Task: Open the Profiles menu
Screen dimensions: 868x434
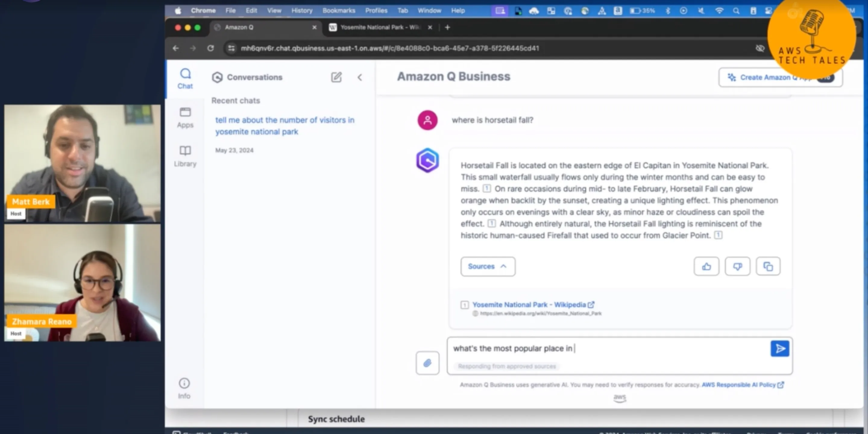Action: 376,11
